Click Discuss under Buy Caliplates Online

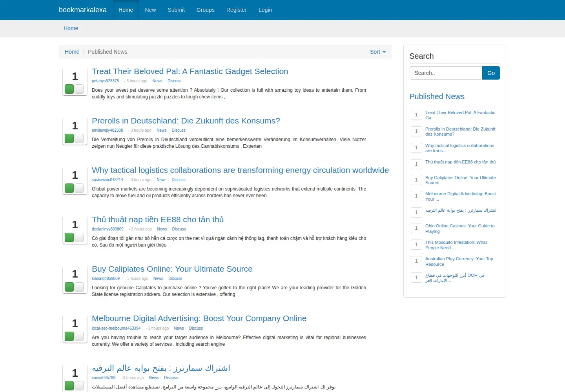(x=175, y=278)
